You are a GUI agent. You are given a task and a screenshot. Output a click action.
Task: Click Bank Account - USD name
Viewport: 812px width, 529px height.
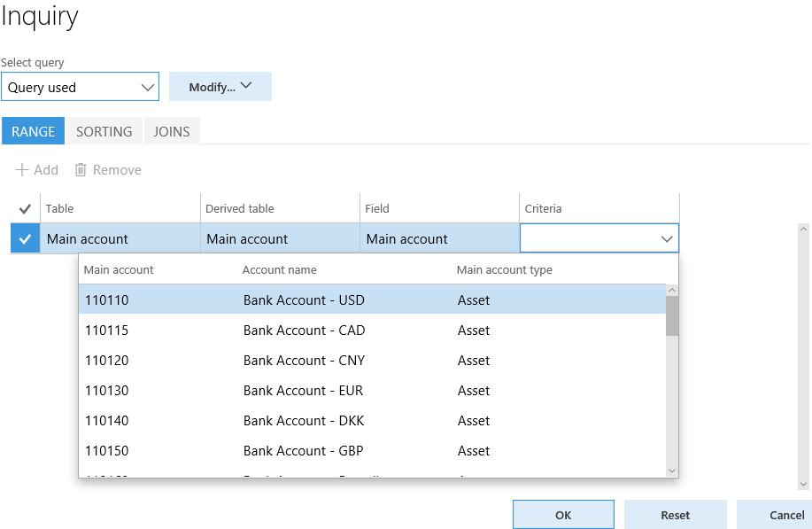(x=304, y=300)
